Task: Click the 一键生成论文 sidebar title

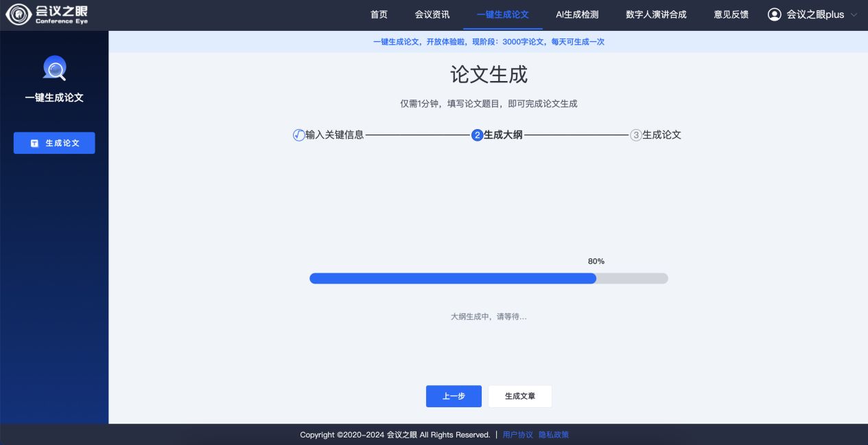Action: 54,98
